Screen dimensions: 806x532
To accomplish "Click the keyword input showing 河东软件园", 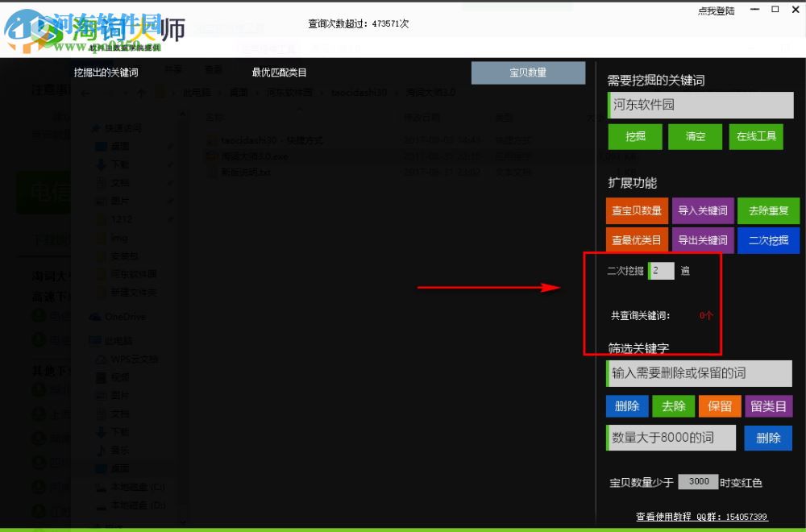I will pyautogui.click(x=700, y=106).
